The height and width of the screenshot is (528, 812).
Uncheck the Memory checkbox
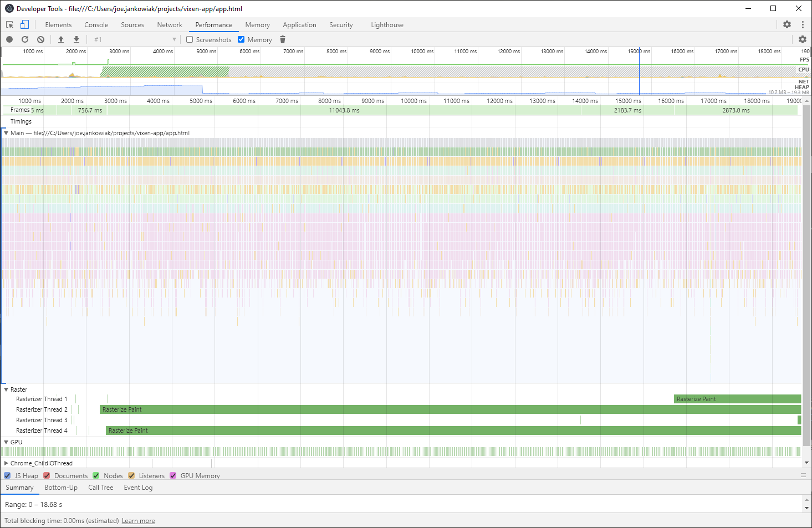point(241,39)
